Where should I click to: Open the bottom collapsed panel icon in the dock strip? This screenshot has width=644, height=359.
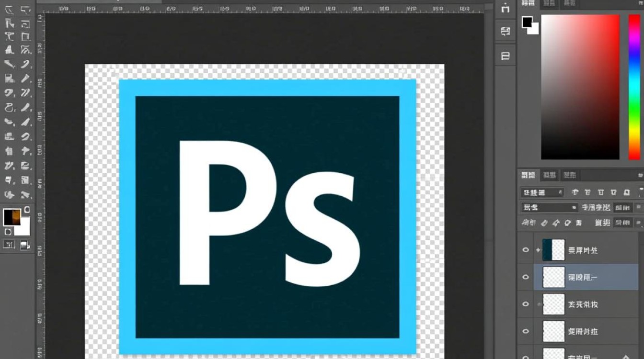coord(505,56)
